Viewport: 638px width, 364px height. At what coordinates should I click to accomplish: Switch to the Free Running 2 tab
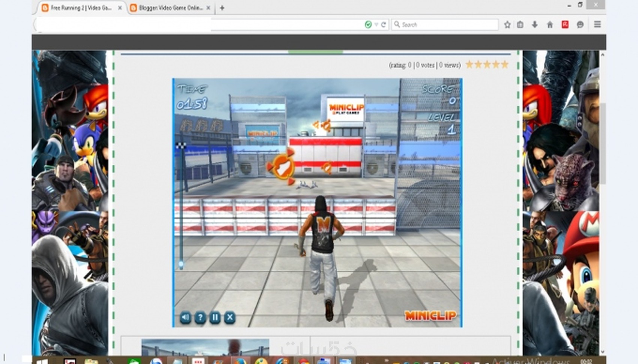click(x=81, y=8)
